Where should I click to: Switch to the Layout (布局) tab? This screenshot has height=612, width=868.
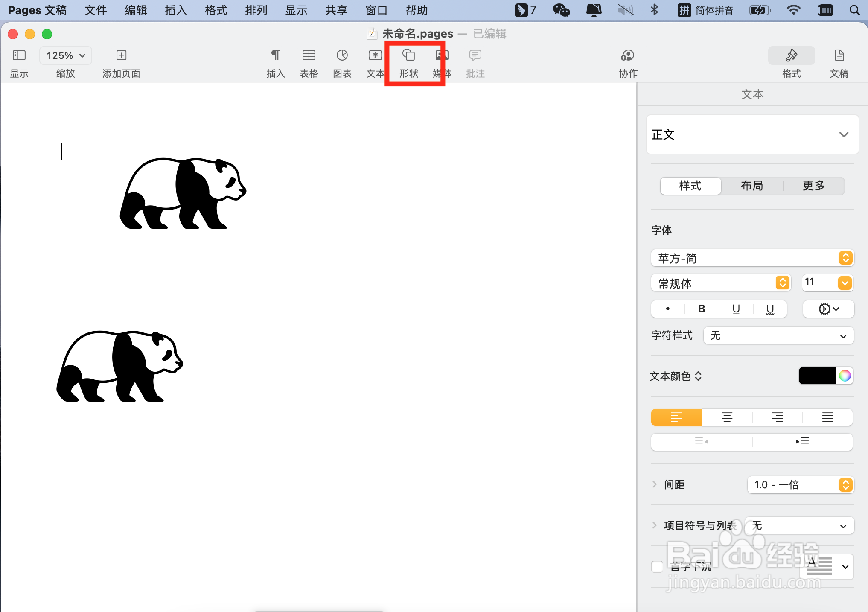pos(752,186)
